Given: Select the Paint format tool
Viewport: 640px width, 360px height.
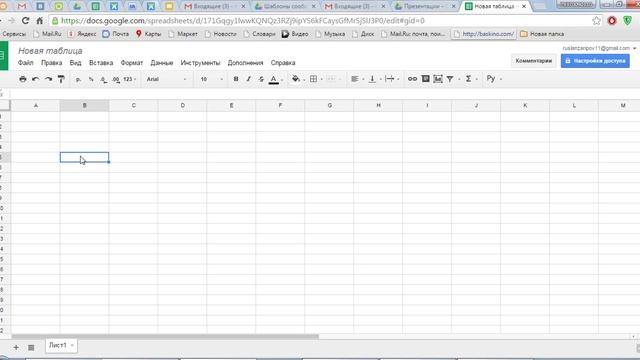Looking at the screenshot, I should [x=61, y=79].
